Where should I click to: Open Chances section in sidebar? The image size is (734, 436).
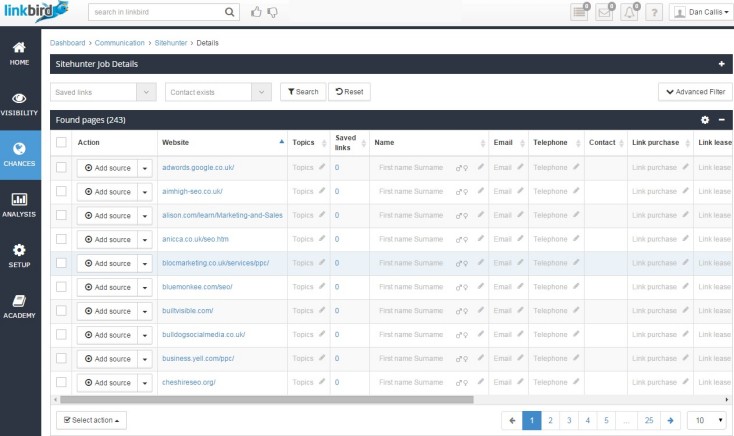tap(19, 155)
